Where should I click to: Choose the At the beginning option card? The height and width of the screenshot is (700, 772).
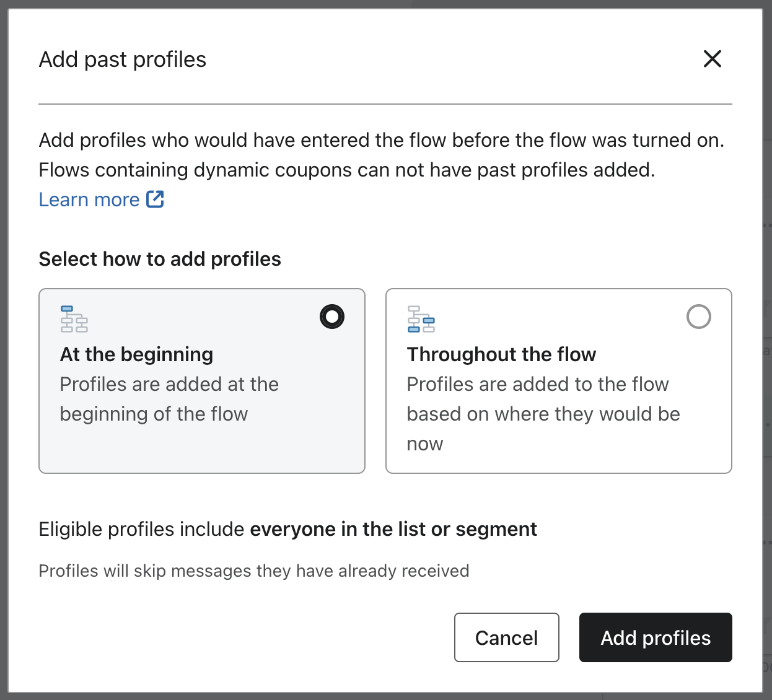[x=202, y=380]
